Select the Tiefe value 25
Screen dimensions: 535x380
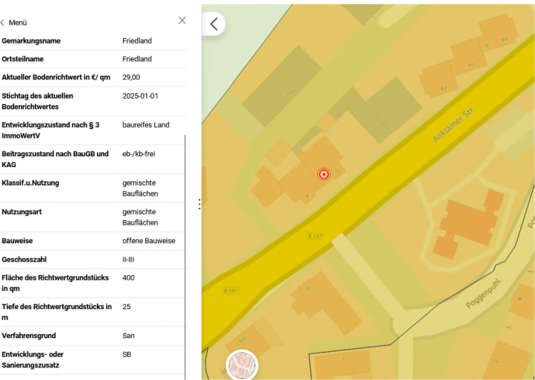click(x=126, y=307)
